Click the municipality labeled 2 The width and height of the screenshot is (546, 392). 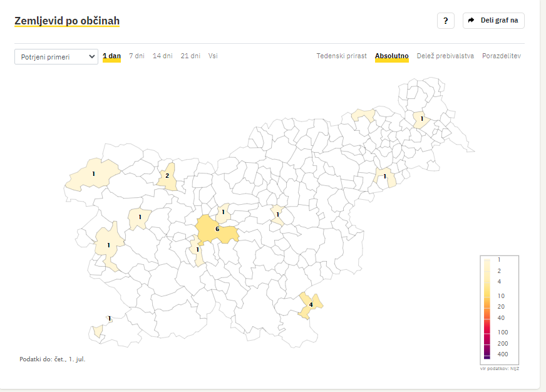167,177
